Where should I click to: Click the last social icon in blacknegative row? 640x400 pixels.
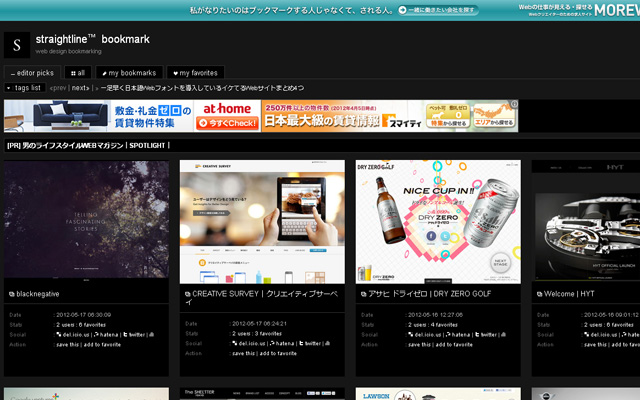pyautogui.click(x=152, y=335)
